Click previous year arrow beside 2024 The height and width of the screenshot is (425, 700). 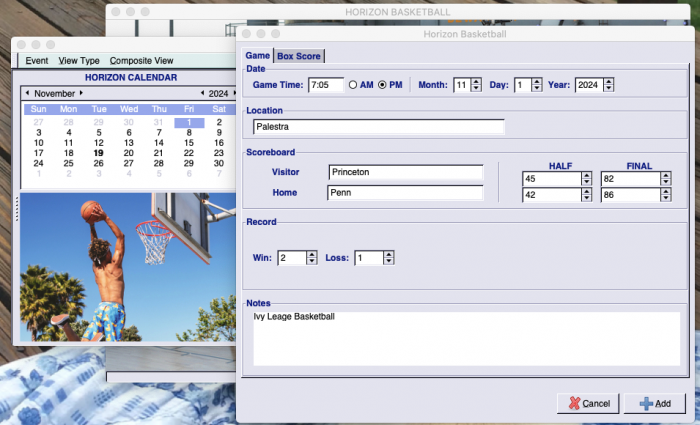203,93
